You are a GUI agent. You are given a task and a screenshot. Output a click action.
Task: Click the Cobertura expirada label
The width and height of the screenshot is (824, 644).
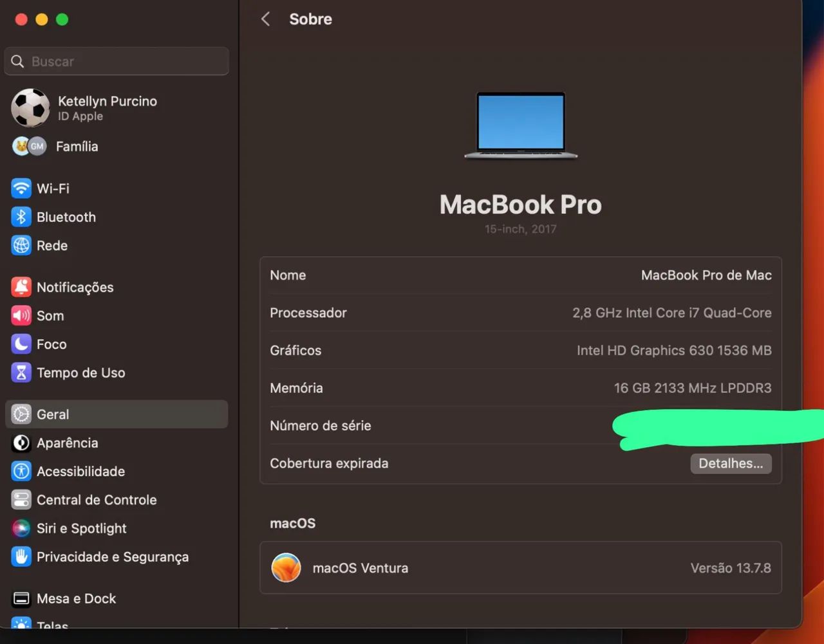click(x=329, y=463)
